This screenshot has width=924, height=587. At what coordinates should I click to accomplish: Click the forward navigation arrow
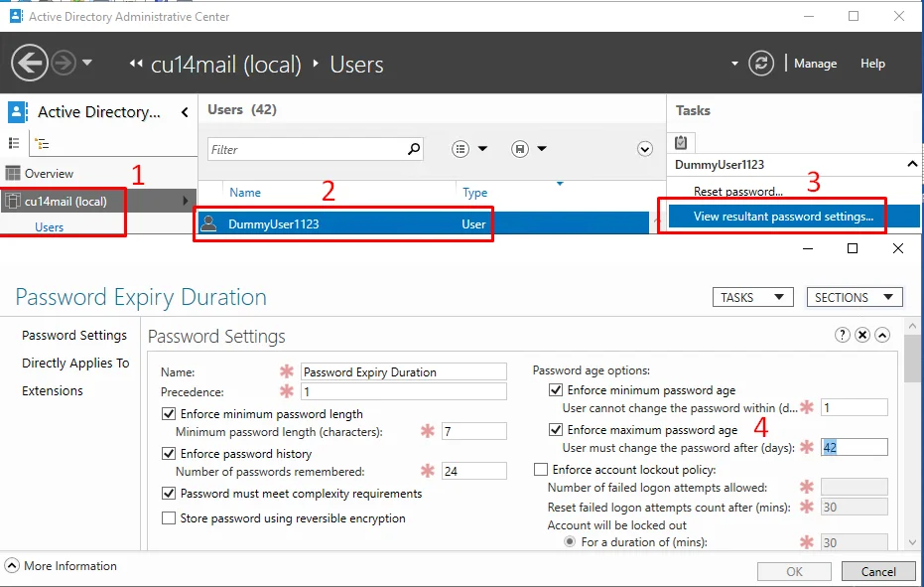64,63
